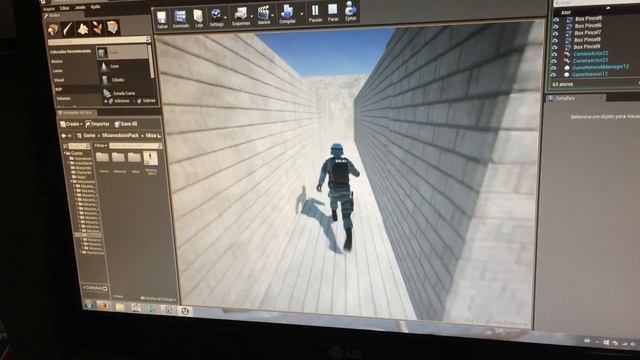Switch to the Modes panel tab

(53, 16)
